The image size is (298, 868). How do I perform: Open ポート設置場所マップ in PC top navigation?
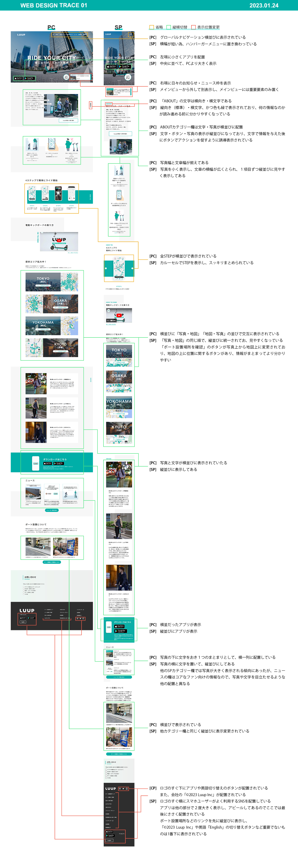pos(69,35)
